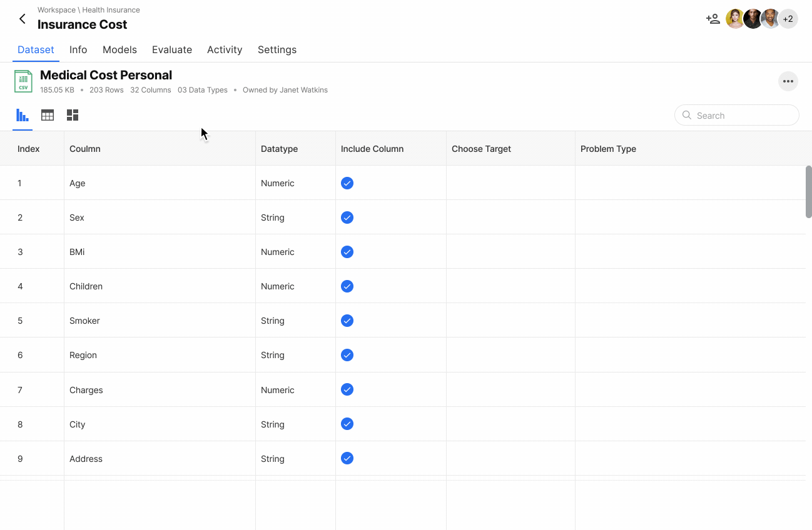Click the vertical scrollbar thumb
Image resolution: width=812 pixels, height=530 pixels.
808,192
